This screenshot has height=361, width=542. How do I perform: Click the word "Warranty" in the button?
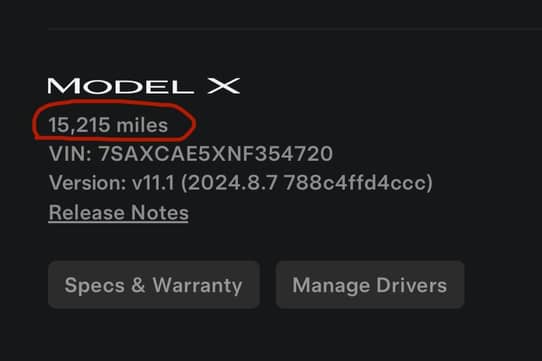tap(197, 286)
